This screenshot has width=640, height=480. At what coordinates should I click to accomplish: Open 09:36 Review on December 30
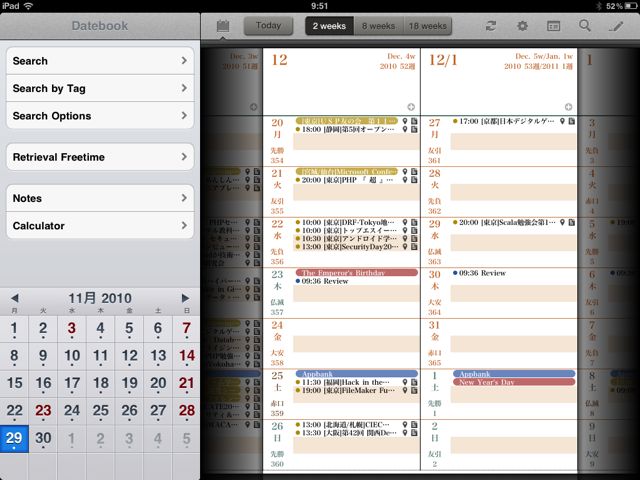coord(480,273)
